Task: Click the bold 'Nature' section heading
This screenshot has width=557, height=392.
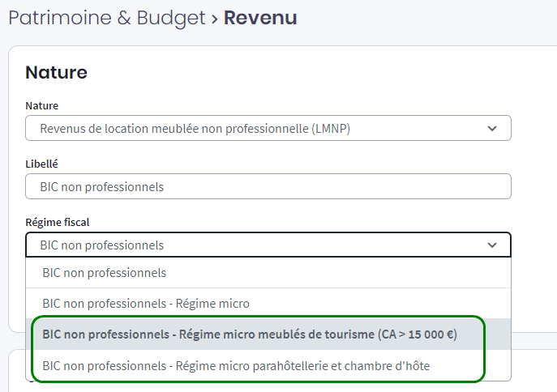Action: [56, 72]
